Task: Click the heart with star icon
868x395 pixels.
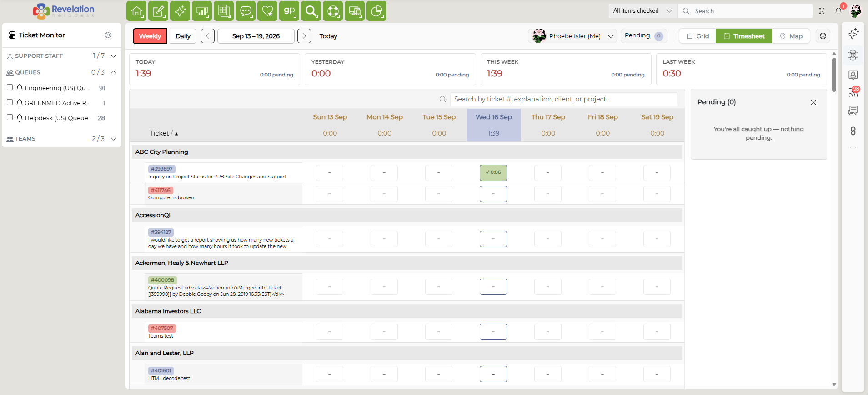Action: 267,11
